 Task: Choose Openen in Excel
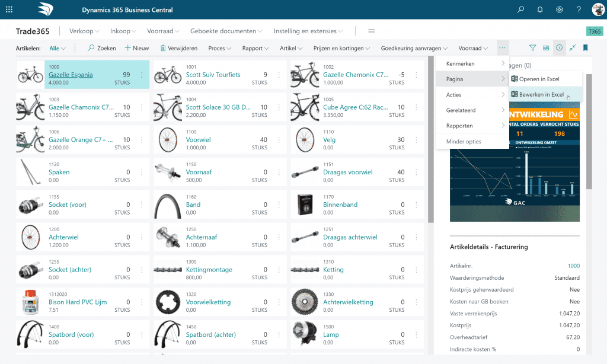pyautogui.click(x=545, y=79)
